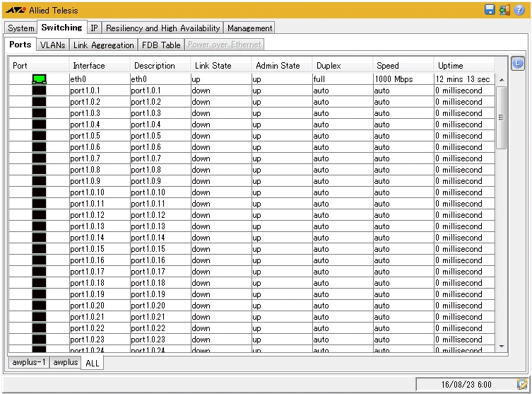
Task: Click the port icon for port1.0.13
Action: (39, 226)
